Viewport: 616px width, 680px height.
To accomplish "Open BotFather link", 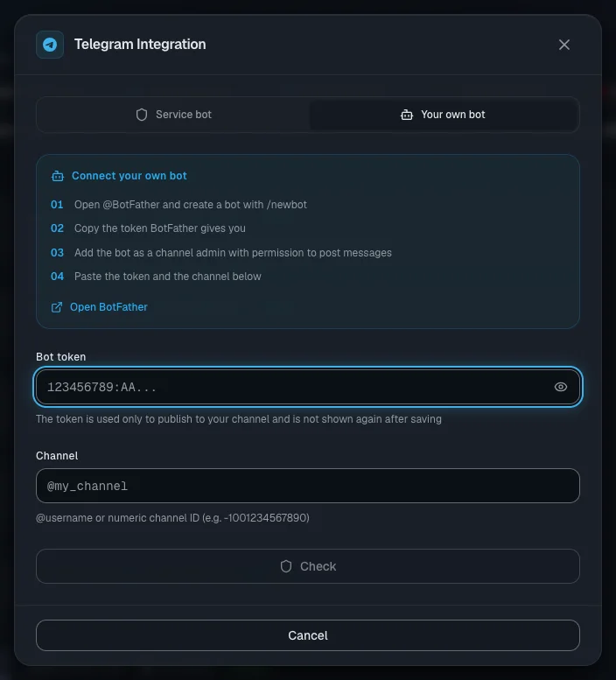I will [x=99, y=307].
